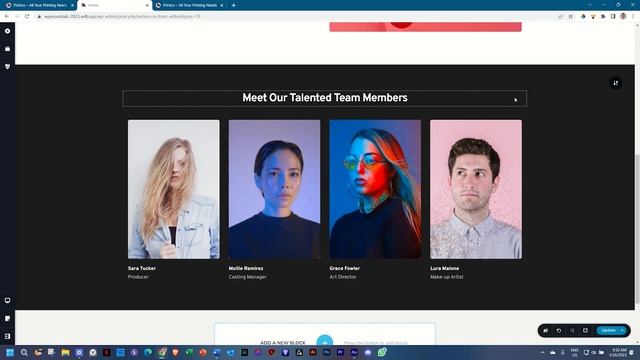Click the Make-up Artist job title
The image size is (640, 360).
pyautogui.click(x=447, y=277)
